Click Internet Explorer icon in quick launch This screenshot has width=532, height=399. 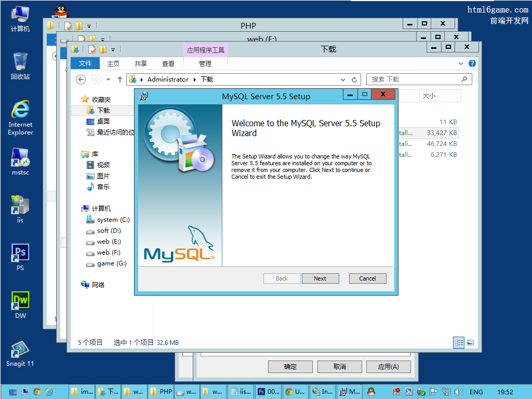coord(49,392)
